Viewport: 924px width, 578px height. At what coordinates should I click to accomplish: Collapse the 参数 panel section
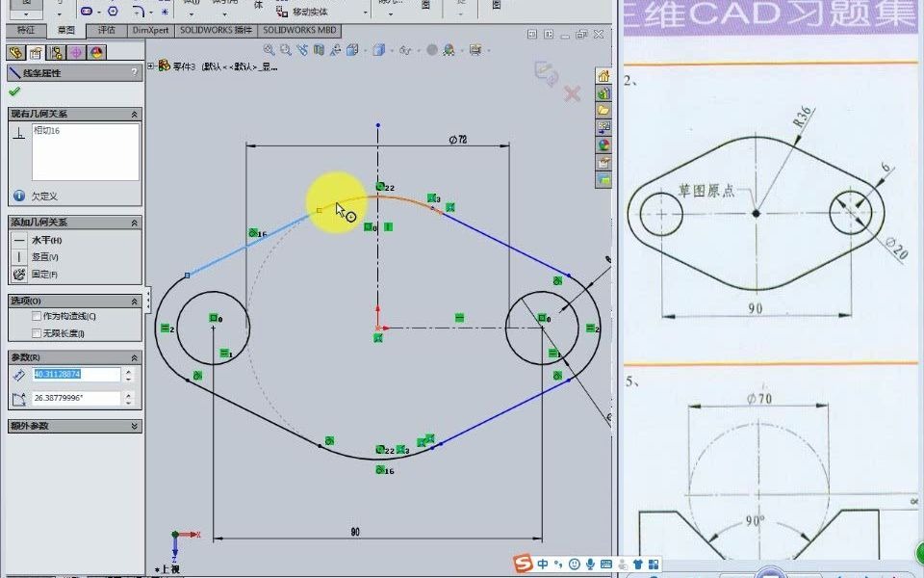coord(132,357)
